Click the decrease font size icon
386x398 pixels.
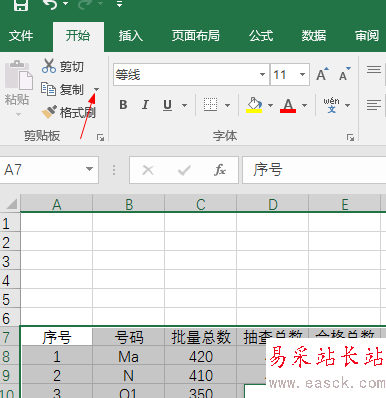[x=345, y=74]
